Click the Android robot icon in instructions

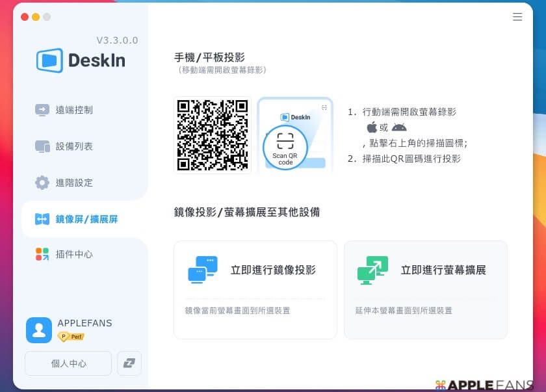point(399,127)
